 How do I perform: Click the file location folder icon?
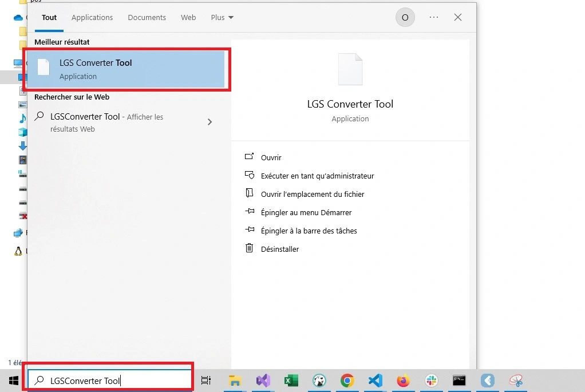(249, 193)
